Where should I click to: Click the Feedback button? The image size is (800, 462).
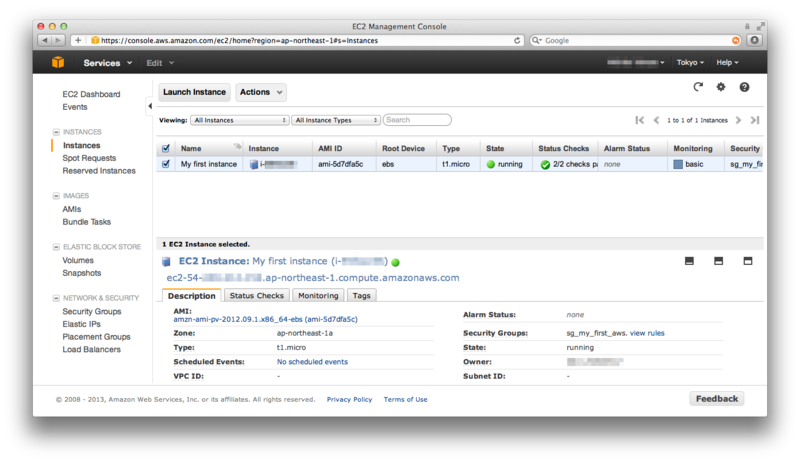click(717, 399)
